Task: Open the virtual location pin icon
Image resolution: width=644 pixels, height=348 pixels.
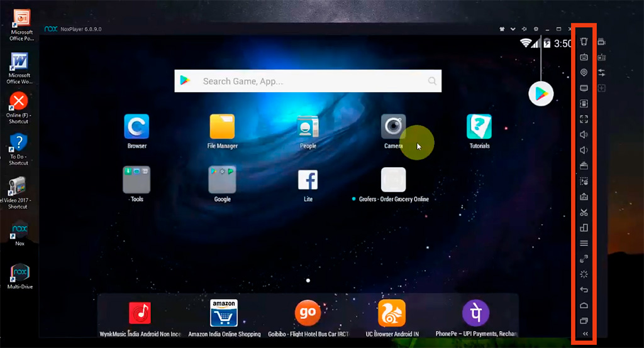Action: [584, 73]
